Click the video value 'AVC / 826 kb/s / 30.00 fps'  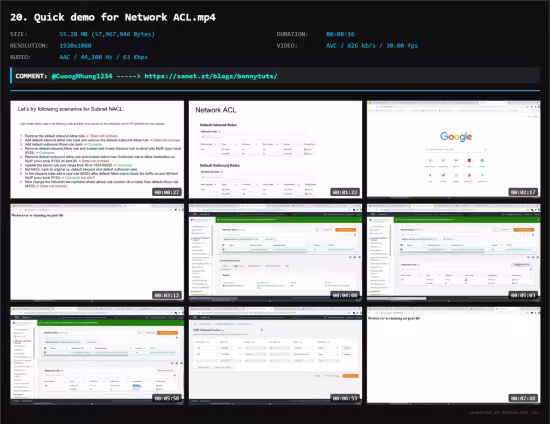[372, 46]
